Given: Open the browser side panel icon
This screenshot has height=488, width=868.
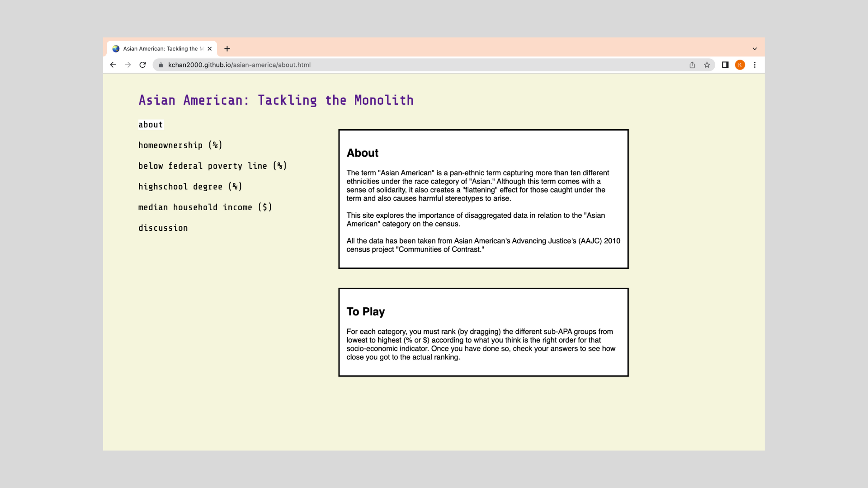Looking at the screenshot, I should coord(725,65).
